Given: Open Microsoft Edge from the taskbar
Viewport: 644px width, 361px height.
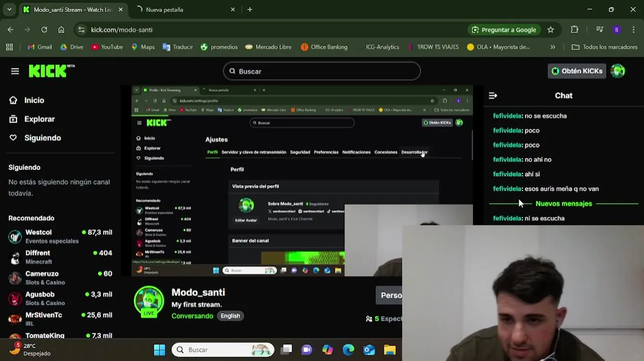Looking at the screenshot, I should 348,349.
